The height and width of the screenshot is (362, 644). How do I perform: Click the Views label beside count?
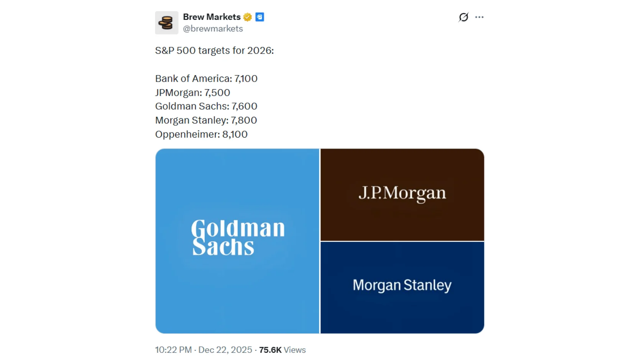pos(295,350)
